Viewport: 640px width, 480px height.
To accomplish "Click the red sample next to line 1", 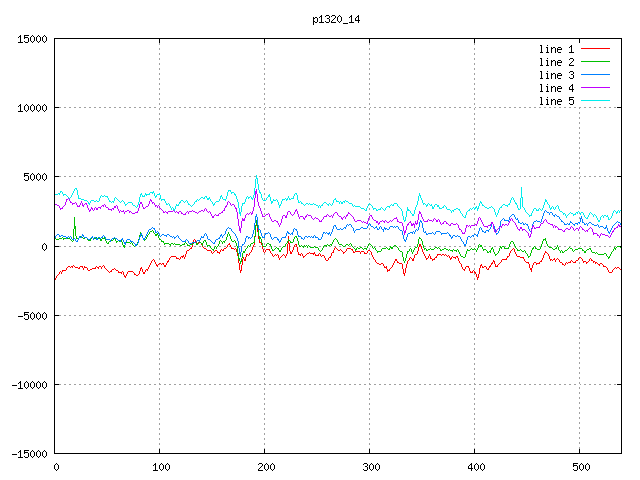I will click(x=595, y=49).
